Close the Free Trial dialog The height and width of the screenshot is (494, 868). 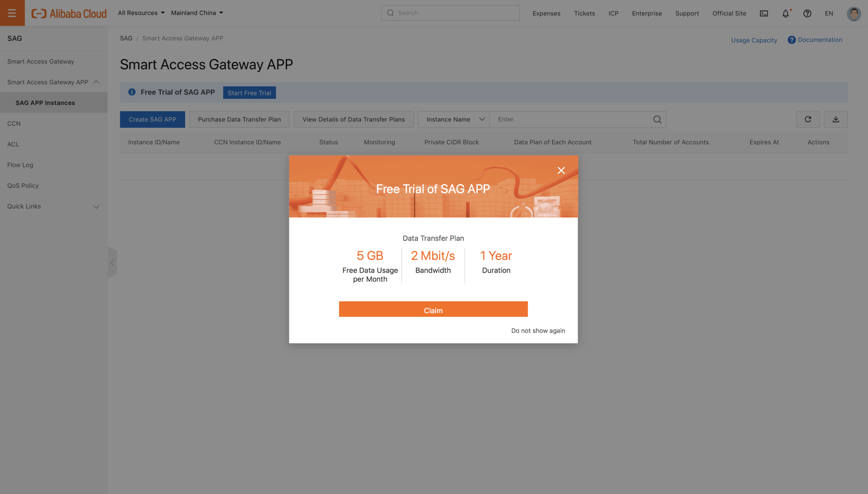561,170
